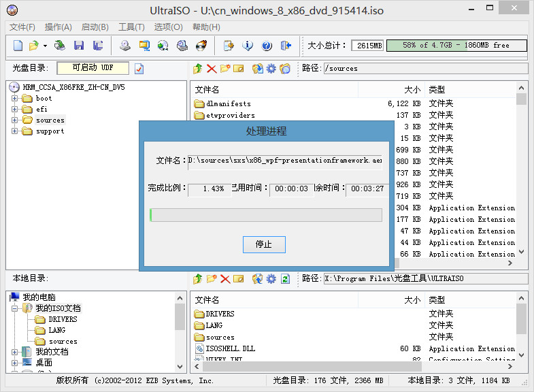Image resolution: width=534 pixels, height=392 pixels.
Task: Click the add-files document icon in main toolbar
Action: (x=229, y=46)
